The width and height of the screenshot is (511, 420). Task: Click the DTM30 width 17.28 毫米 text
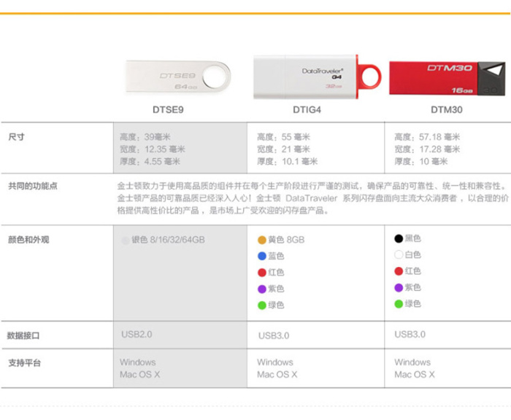pyautogui.click(x=427, y=149)
